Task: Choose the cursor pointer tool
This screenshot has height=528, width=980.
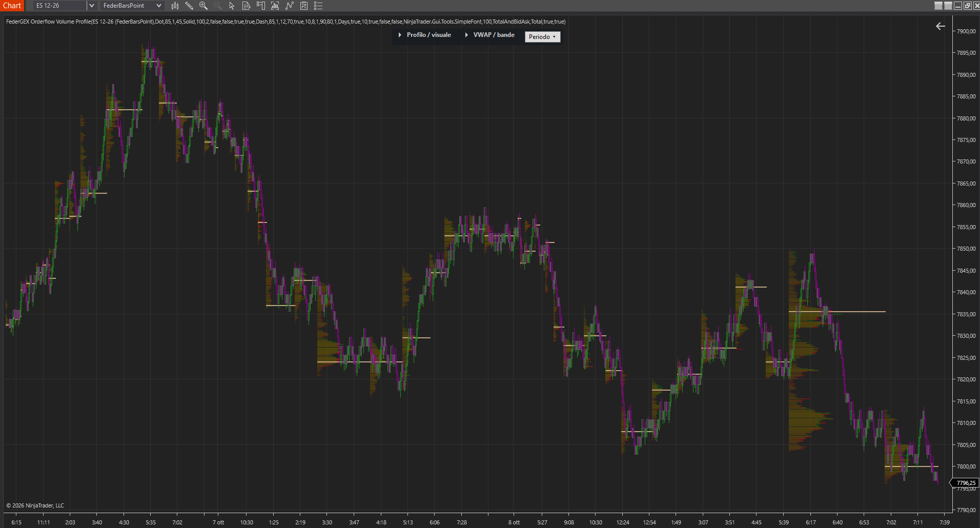Action: [232, 6]
